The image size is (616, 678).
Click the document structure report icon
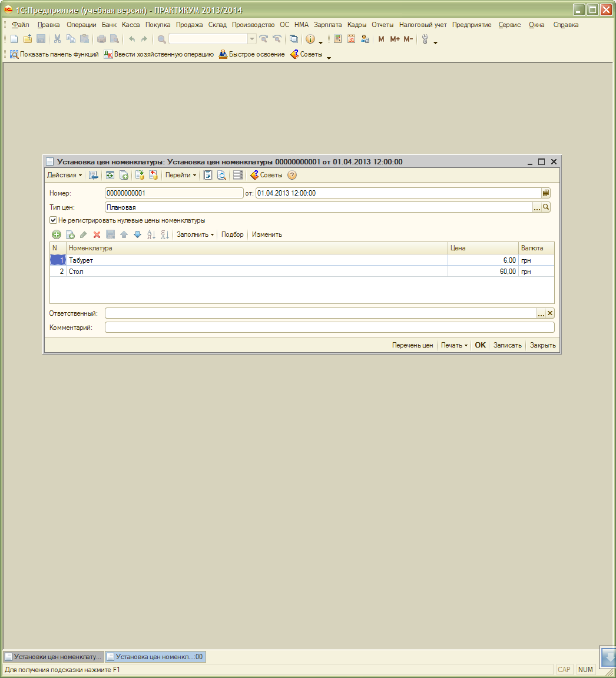[x=208, y=175]
